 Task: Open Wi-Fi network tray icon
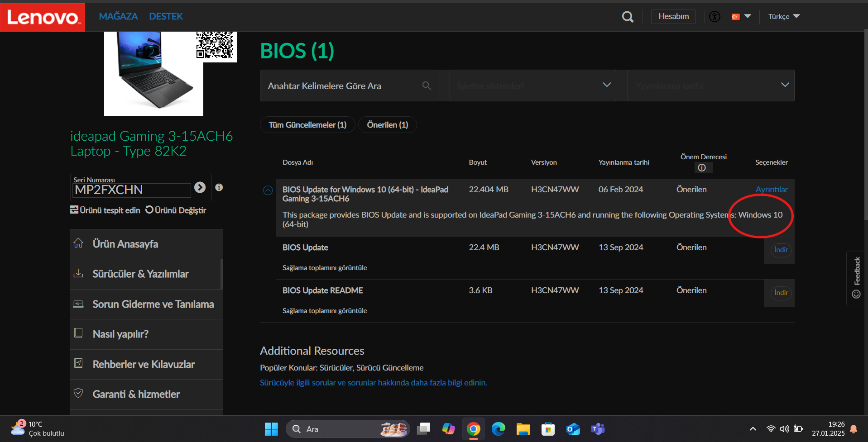coord(771,429)
